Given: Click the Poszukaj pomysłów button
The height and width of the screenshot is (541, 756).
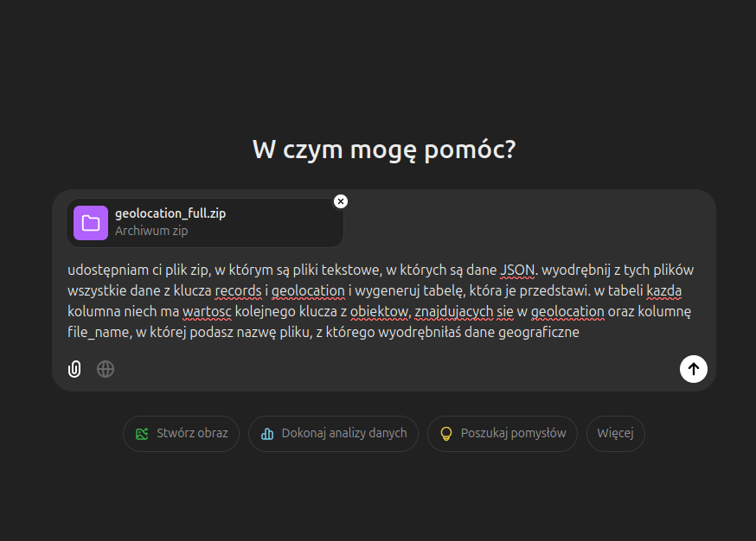Looking at the screenshot, I should [x=503, y=434].
